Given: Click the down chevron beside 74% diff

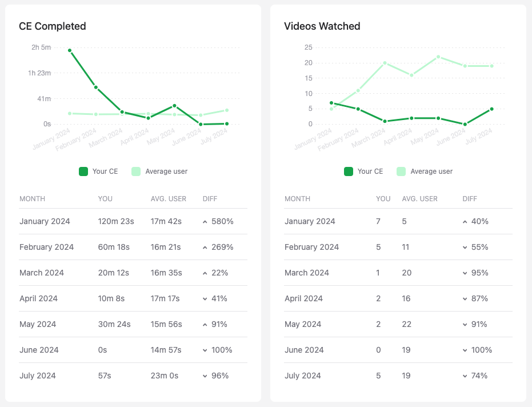Looking at the screenshot, I should coord(465,376).
